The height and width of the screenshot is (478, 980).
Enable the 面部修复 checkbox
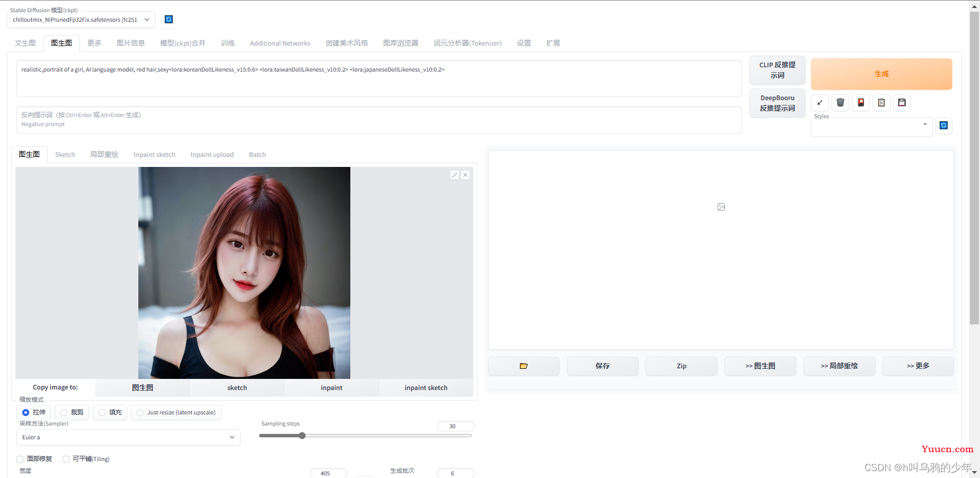(x=20, y=459)
